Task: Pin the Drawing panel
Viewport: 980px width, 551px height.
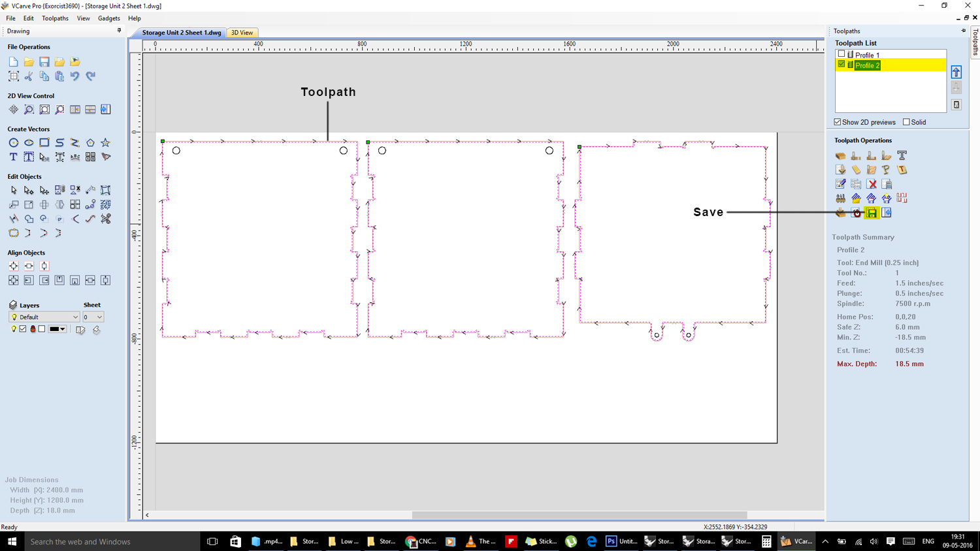Action: [119, 31]
